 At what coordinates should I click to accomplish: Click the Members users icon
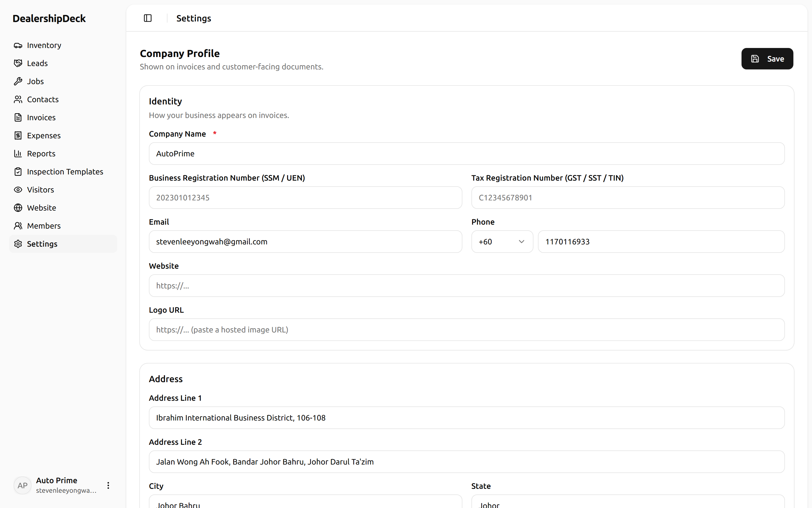18,226
